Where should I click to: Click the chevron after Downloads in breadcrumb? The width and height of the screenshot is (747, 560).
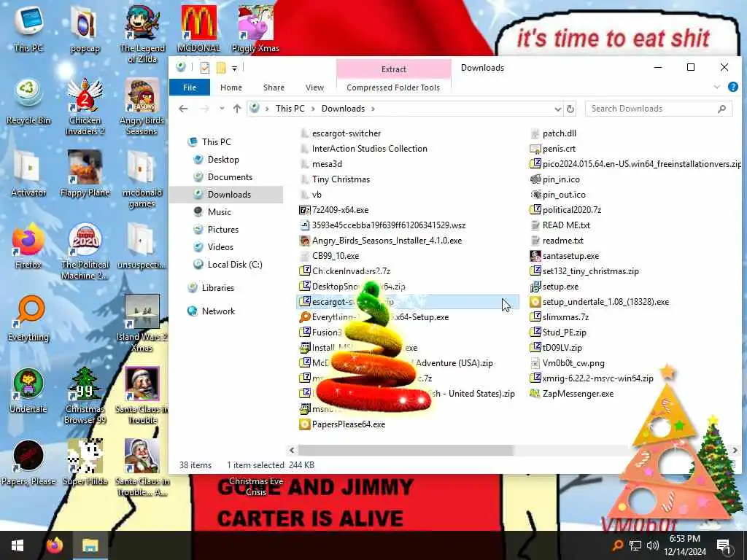click(373, 109)
